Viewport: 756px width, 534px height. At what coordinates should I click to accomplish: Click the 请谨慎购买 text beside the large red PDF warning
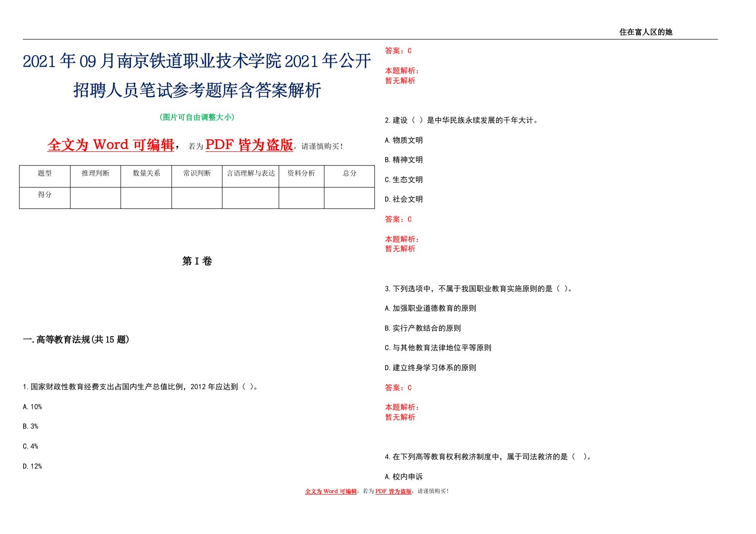tap(322, 146)
